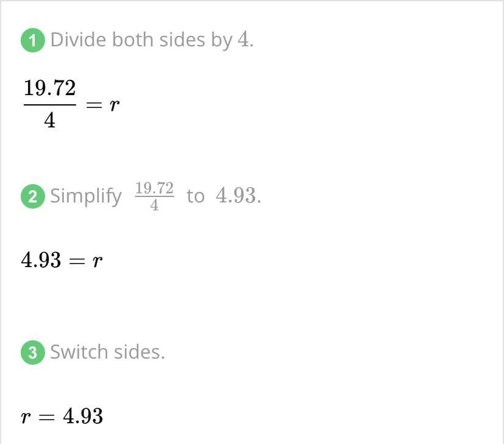The height and width of the screenshot is (444, 504).
Task: Select the 'Divide both sides by 4.' instruction
Action: pyautogui.click(x=152, y=40)
